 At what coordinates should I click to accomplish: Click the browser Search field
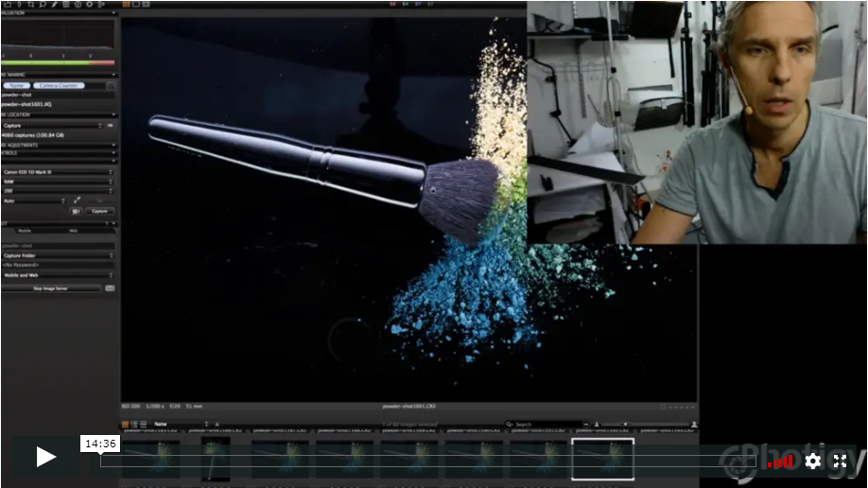click(543, 425)
